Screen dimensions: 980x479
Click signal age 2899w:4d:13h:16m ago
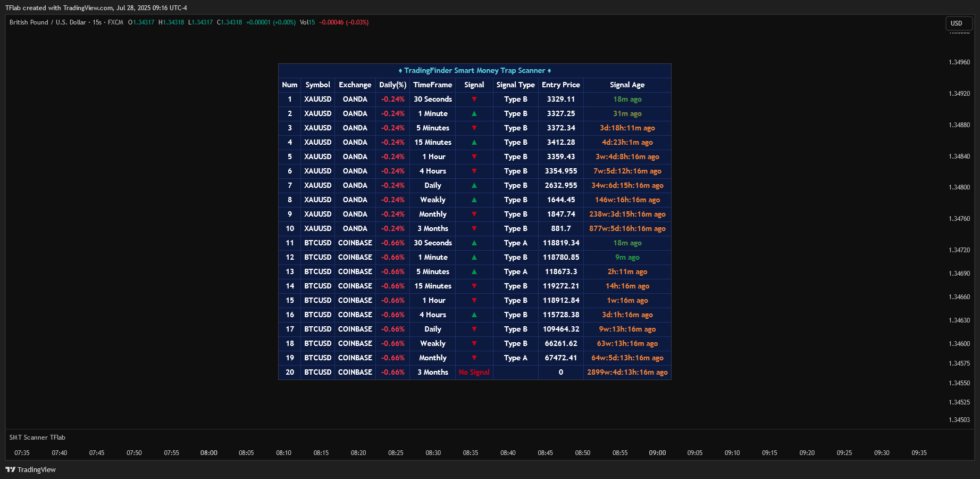(627, 372)
